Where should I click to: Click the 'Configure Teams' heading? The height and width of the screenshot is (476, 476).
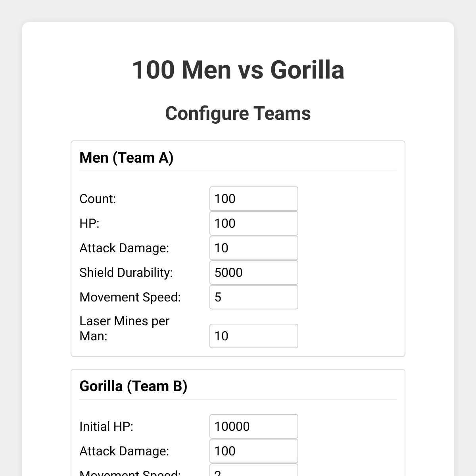(x=238, y=113)
